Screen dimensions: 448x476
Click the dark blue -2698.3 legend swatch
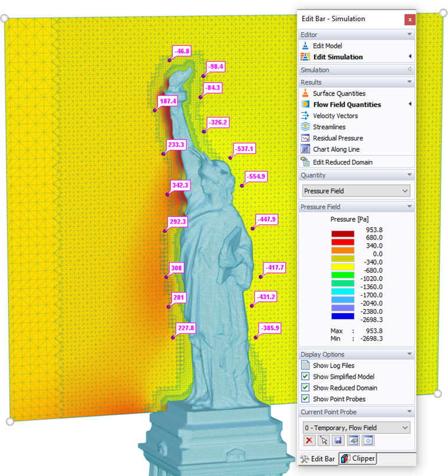click(342, 316)
